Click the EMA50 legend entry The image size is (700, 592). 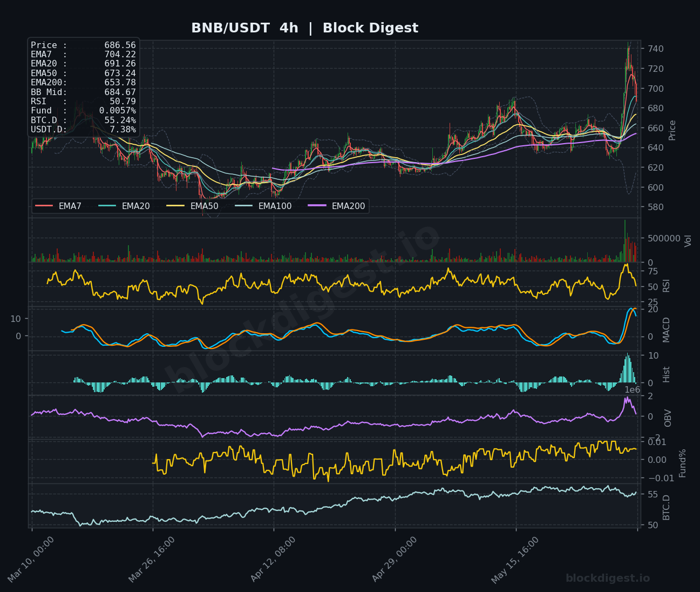[193, 206]
